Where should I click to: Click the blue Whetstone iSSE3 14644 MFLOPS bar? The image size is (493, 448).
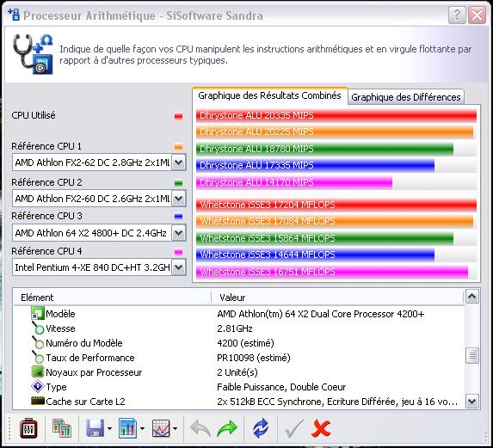[315, 255]
